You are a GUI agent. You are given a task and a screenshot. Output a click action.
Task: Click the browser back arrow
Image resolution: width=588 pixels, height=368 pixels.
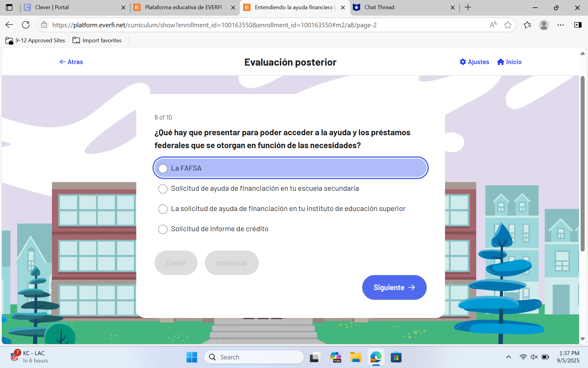pyautogui.click(x=9, y=25)
